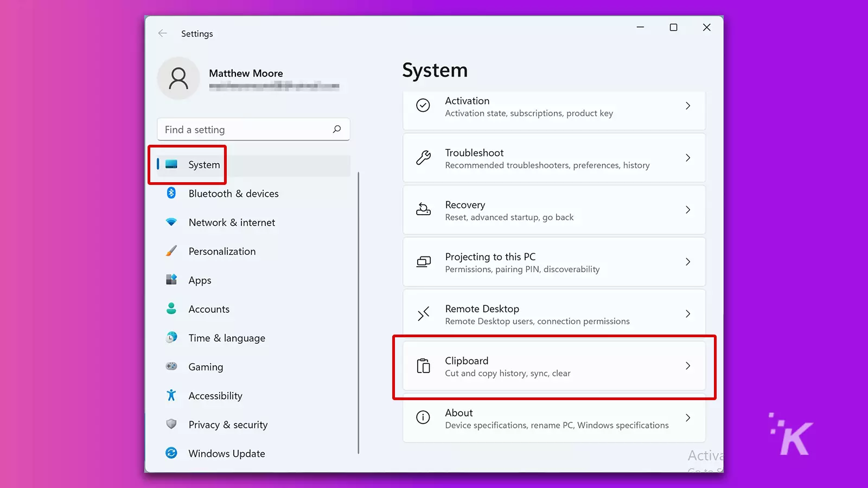
Task: Minimize the Settings window
Action: point(640,27)
